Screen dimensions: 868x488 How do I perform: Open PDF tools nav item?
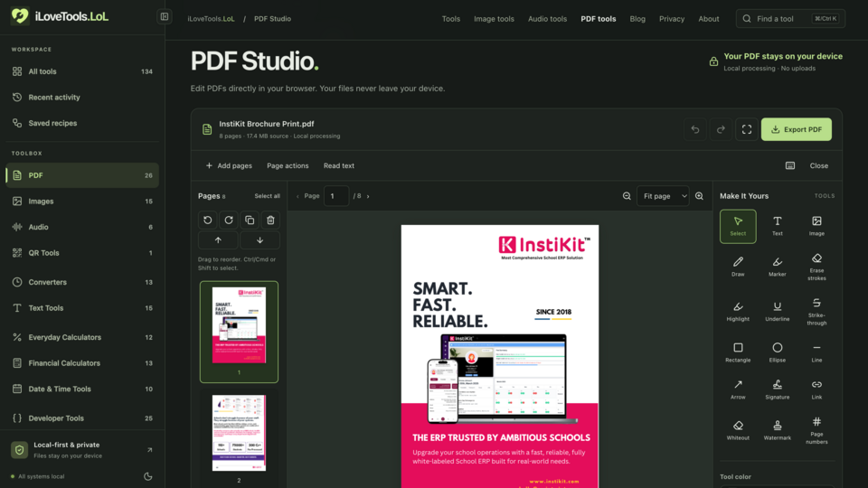598,19
